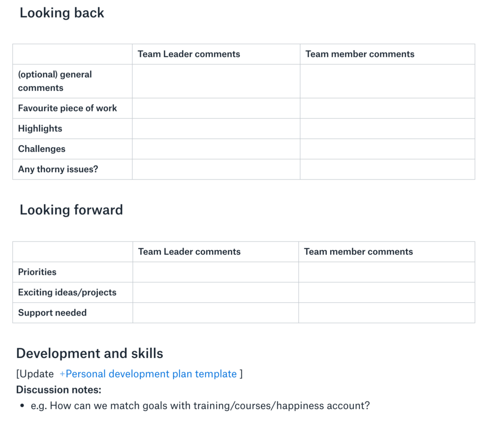Select the Challenges row label
The image size is (504, 423).
coord(42,149)
